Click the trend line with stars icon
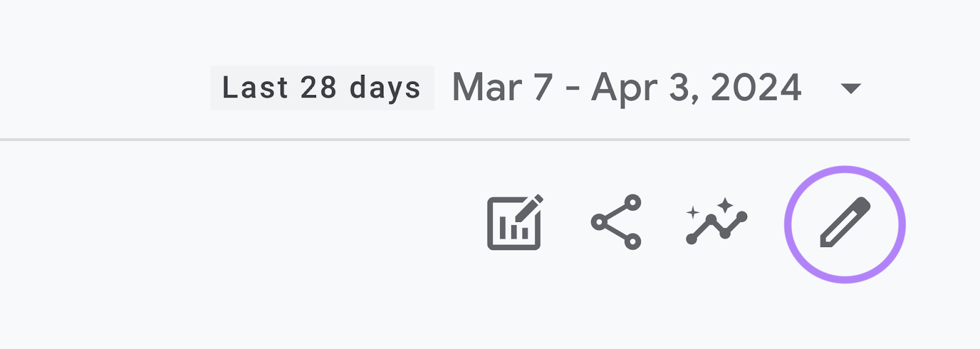The height and width of the screenshot is (349, 980). [716, 222]
